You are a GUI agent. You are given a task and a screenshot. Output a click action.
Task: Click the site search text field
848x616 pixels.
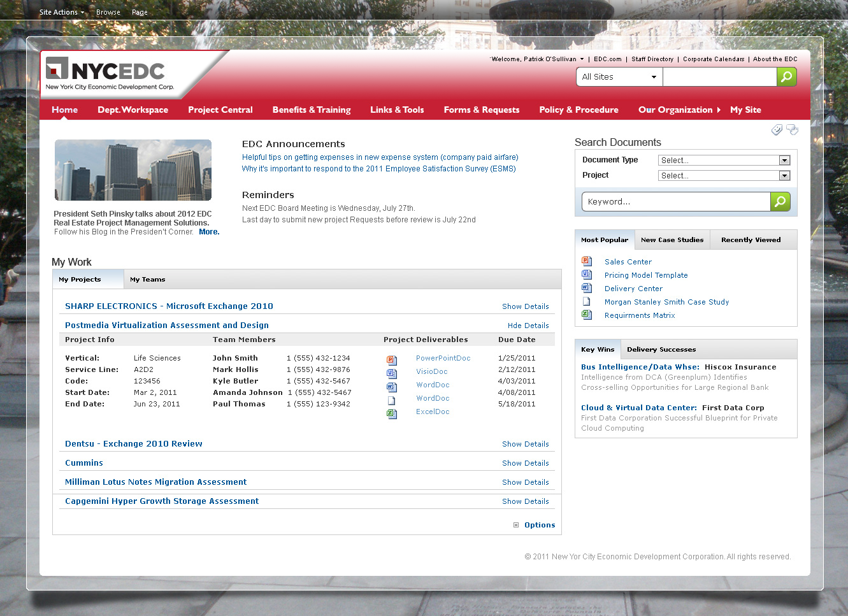720,77
